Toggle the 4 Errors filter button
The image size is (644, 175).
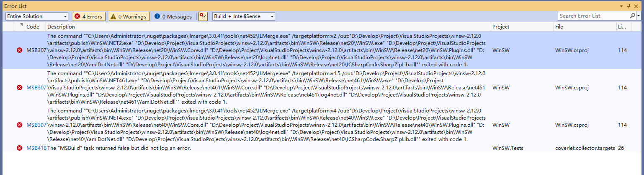(x=88, y=16)
